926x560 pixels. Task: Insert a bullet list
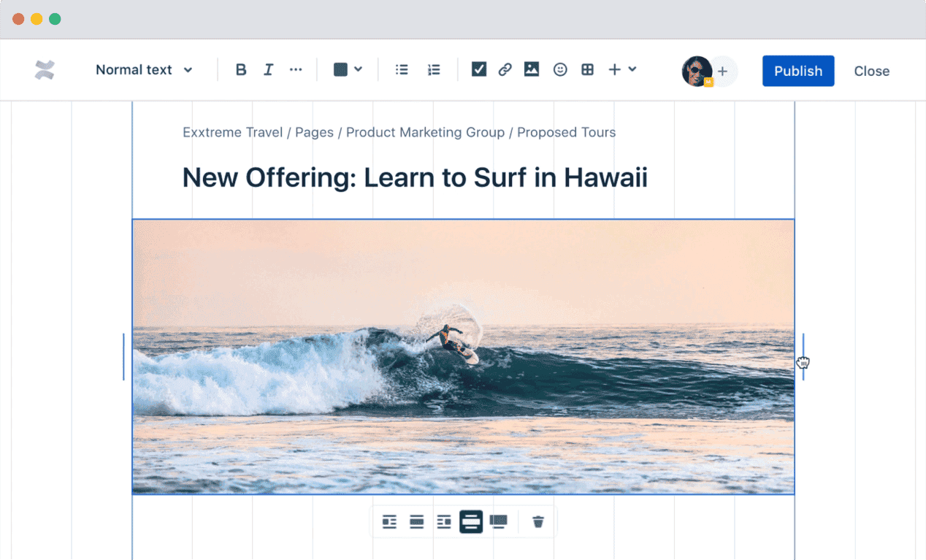click(402, 70)
